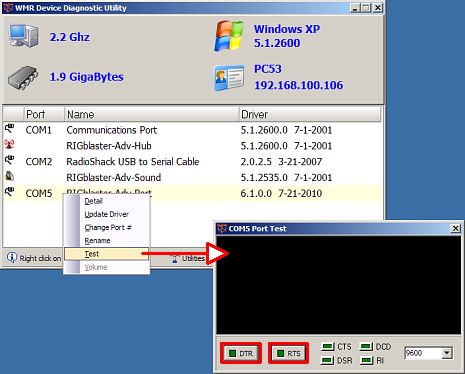Click the port icon in the COM5 row
The image size is (465, 374).
(10, 192)
